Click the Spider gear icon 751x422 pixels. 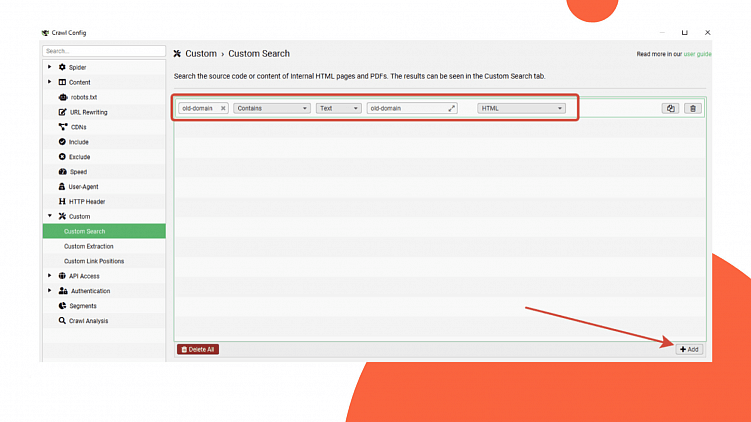(x=62, y=68)
